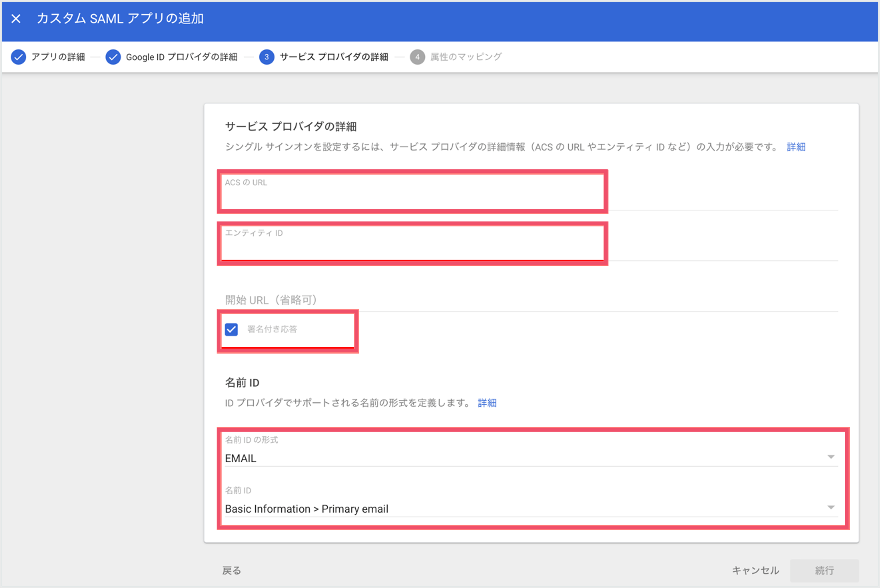This screenshot has height=588, width=880.
Task: Select Basic Information > Primary email field
Action: point(531,508)
